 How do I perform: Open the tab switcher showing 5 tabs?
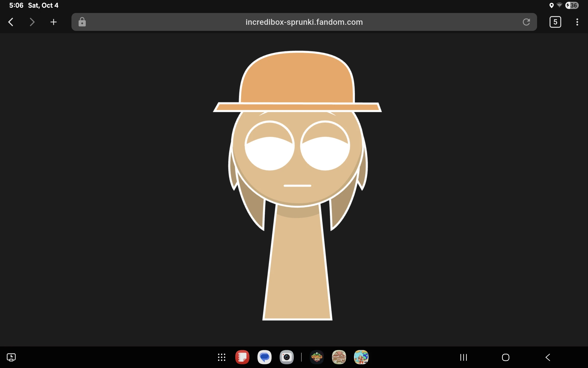[x=555, y=22]
